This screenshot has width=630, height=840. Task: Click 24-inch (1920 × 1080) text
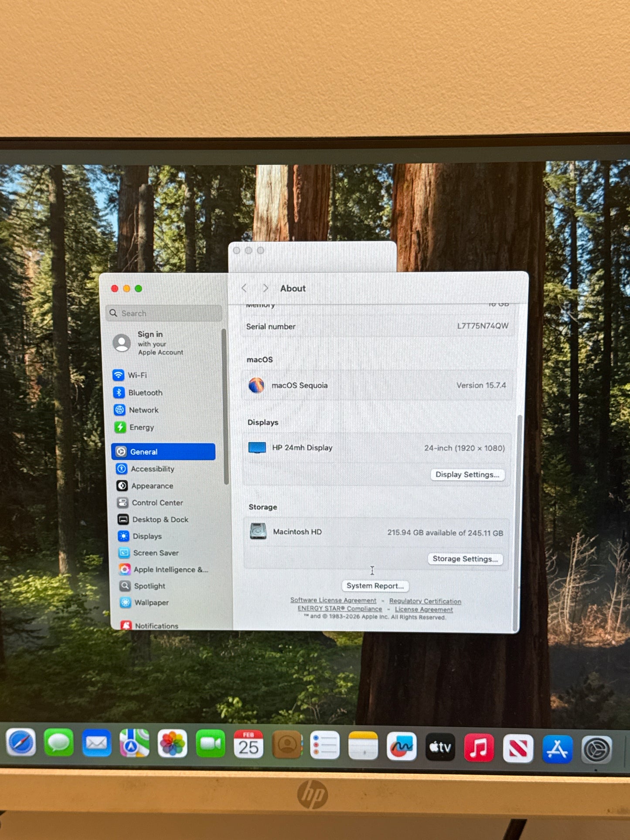464,448
